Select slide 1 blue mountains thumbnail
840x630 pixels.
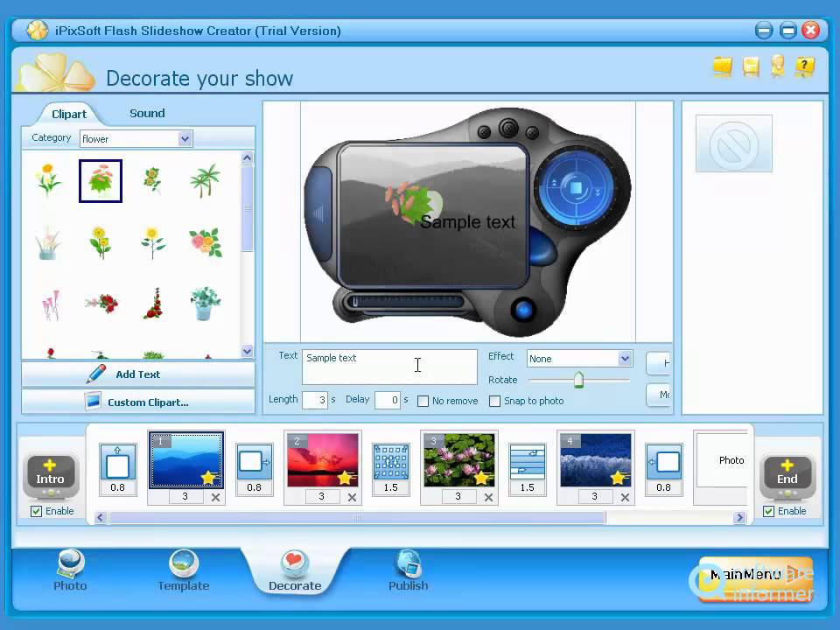point(186,459)
